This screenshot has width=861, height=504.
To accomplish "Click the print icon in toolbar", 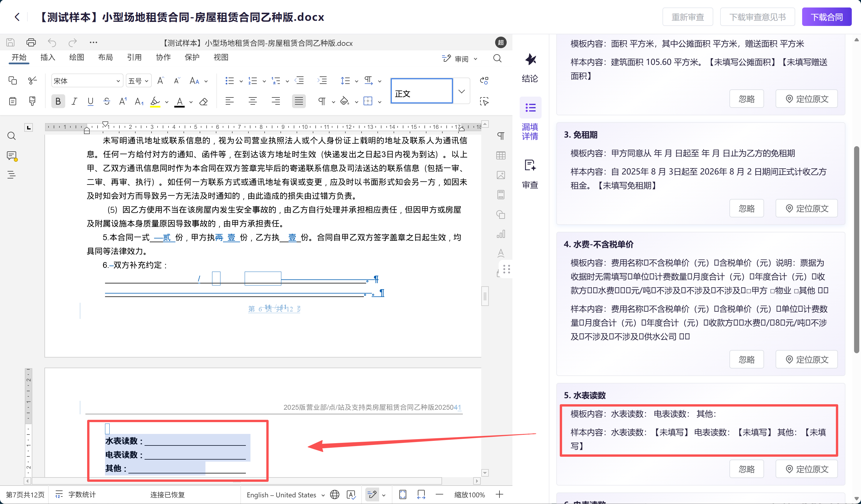I will pos(31,42).
